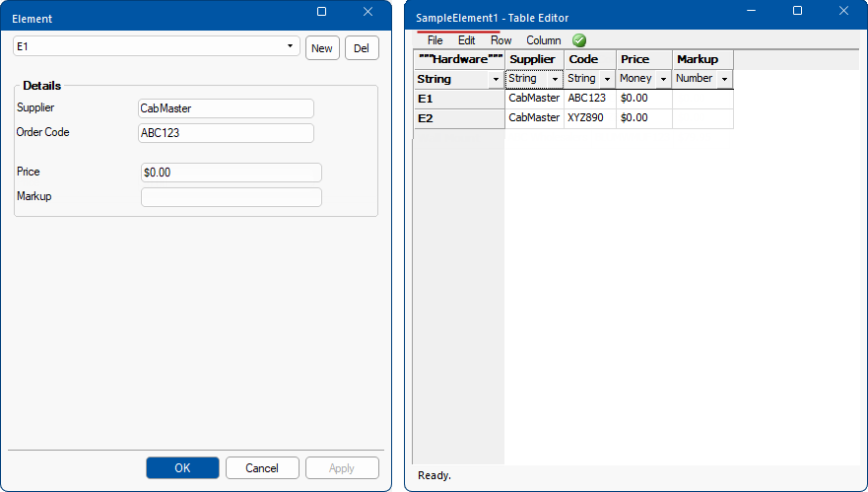The width and height of the screenshot is (868, 492).
Task: Minimize the Table Editor window
Action: [x=750, y=11]
